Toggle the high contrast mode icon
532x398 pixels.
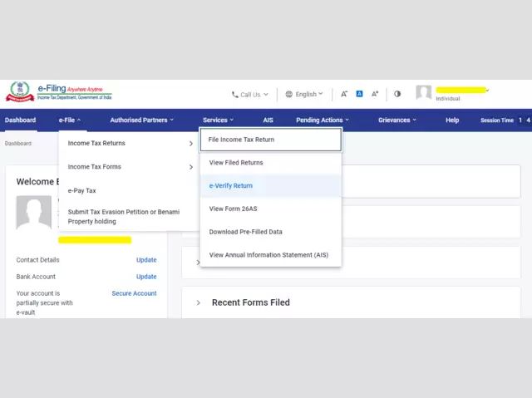pos(397,94)
